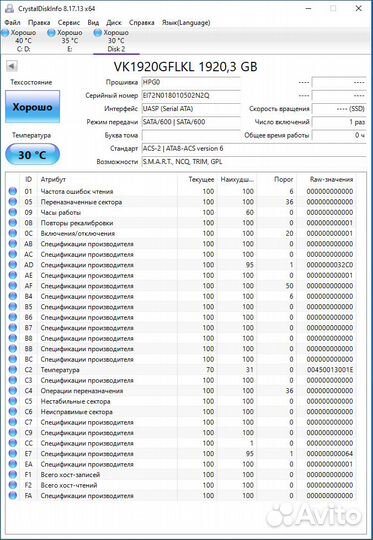Viewport: 373px width, 540px height.
Task: Click status icon of attribute B7
Action: click(13, 328)
